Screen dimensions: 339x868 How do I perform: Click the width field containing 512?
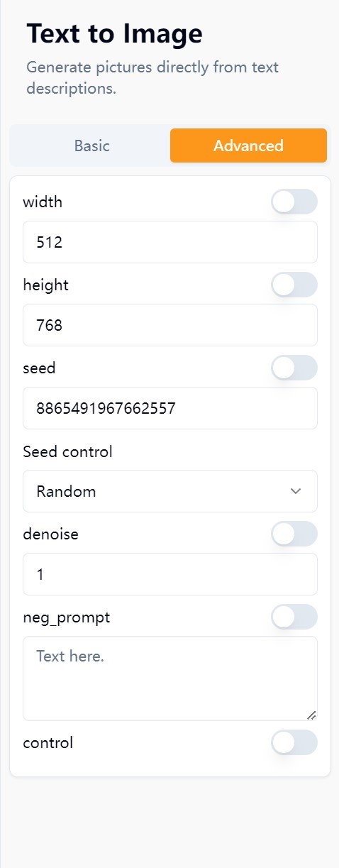(170, 242)
